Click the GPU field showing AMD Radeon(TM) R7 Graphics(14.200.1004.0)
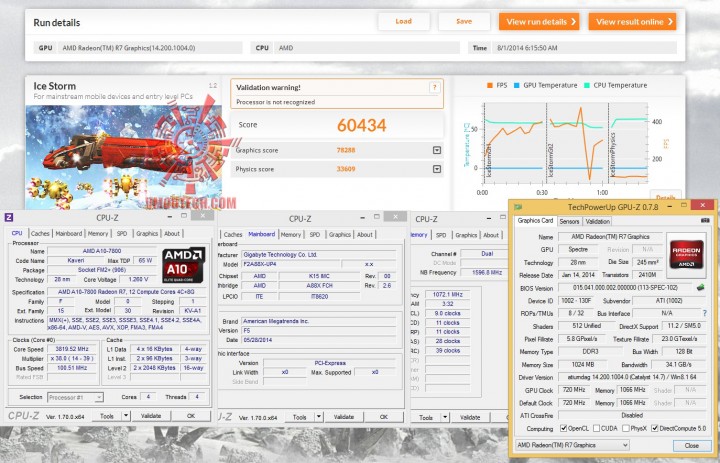This screenshot has height=463, width=720. point(150,48)
